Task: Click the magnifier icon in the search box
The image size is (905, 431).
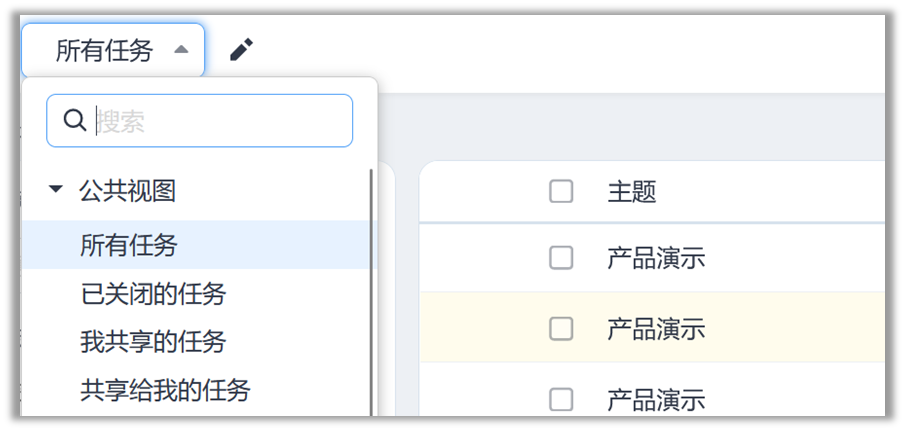Action: [x=74, y=121]
